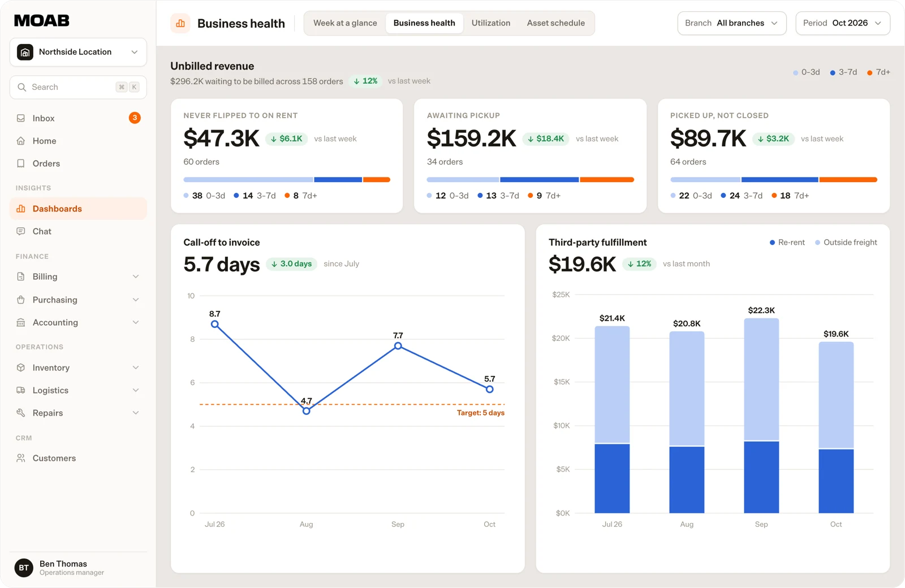Click the Sep $22.3K bar
Viewport: 905px width, 588px height.
tap(761, 416)
